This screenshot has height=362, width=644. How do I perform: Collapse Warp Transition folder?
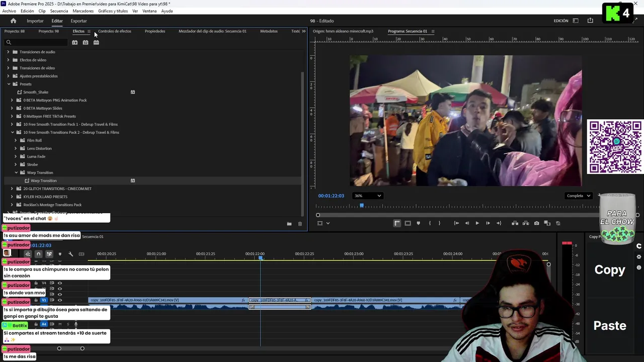16,172
